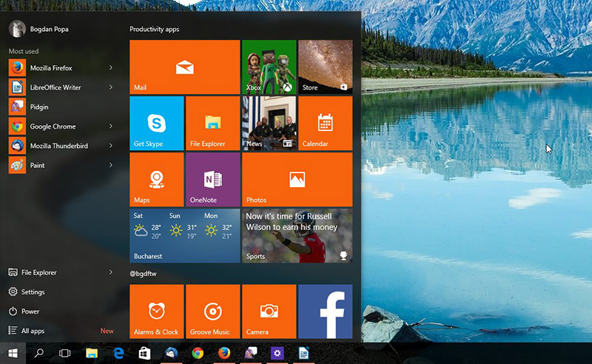Open the File Explorer tile

pos(213,123)
